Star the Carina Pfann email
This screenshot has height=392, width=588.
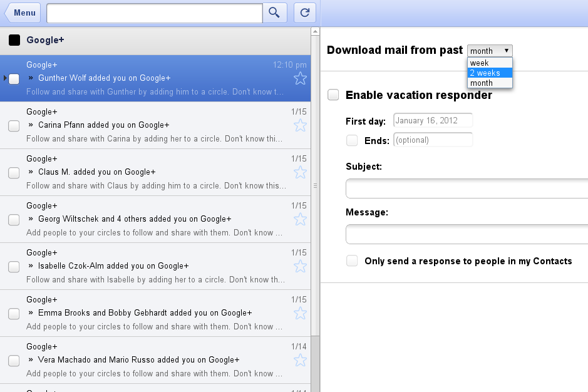coord(300,125)
